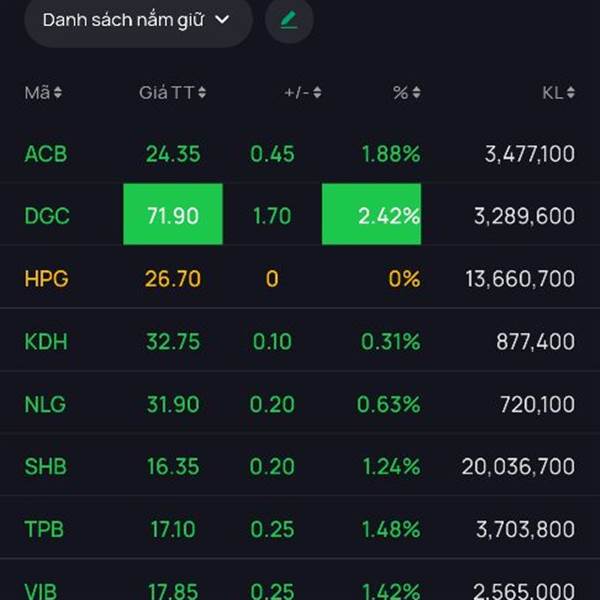Image resolution: width=600 pixels, height=600 pixels.
Task: Open the 'Danh sách nắm giữ' dropdown
Action: [137, 20]
